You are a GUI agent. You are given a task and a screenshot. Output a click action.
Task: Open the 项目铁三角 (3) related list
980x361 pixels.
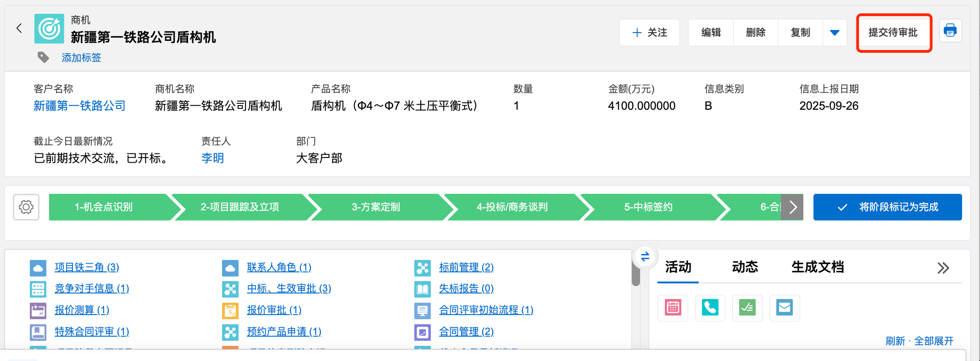87,267
